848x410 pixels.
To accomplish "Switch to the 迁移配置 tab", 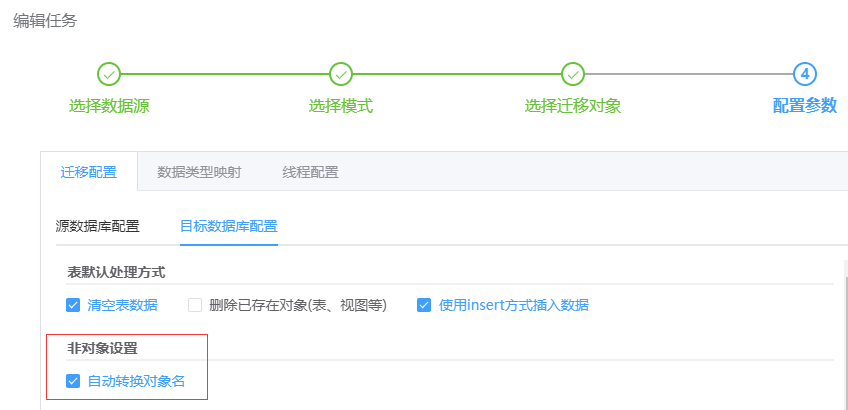I will pyautogui.click(x=89, y=172).
